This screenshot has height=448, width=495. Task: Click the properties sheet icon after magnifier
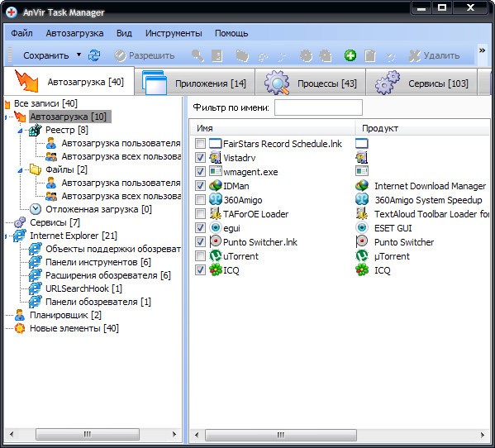tap(217, 56)
